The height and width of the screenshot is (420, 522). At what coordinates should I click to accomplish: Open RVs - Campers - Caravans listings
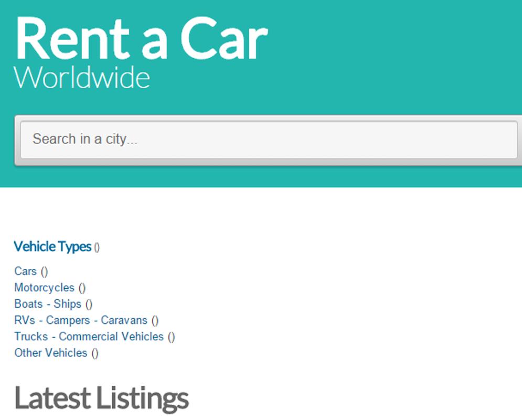pyautogui.click(x=81, y=320)
